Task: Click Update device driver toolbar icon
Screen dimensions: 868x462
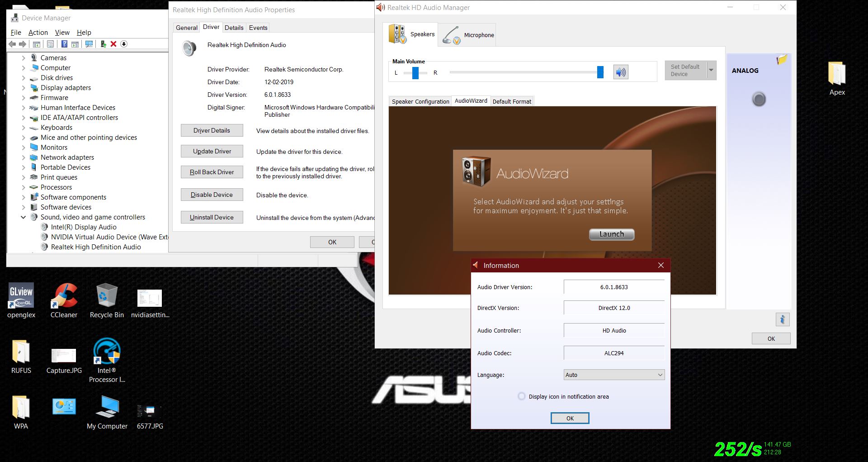Action: coord(104,44)
